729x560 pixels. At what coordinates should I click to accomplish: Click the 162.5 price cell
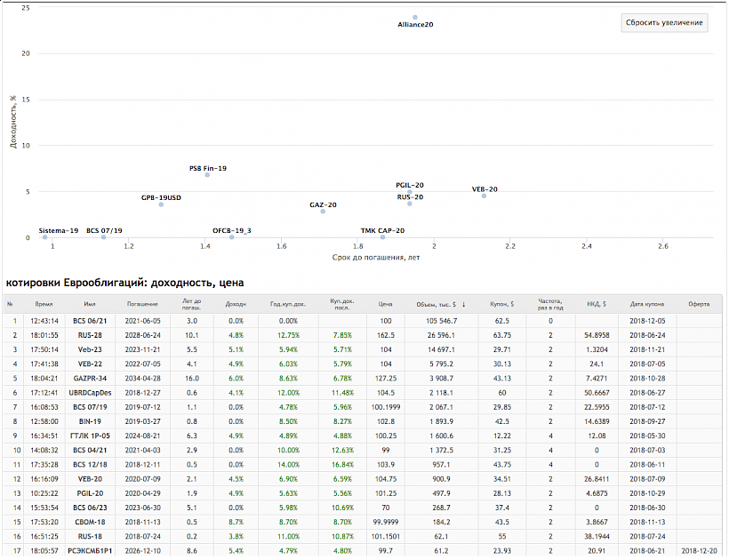pyautogui.click(x=386, y=335)
